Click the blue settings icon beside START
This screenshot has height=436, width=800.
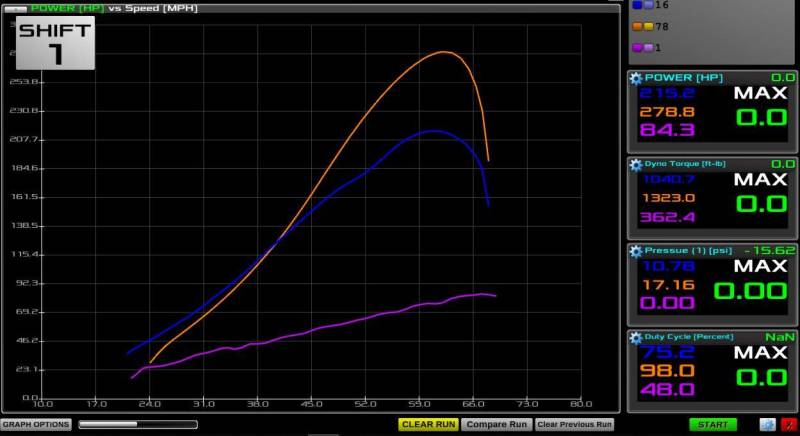tap(767, 425)
